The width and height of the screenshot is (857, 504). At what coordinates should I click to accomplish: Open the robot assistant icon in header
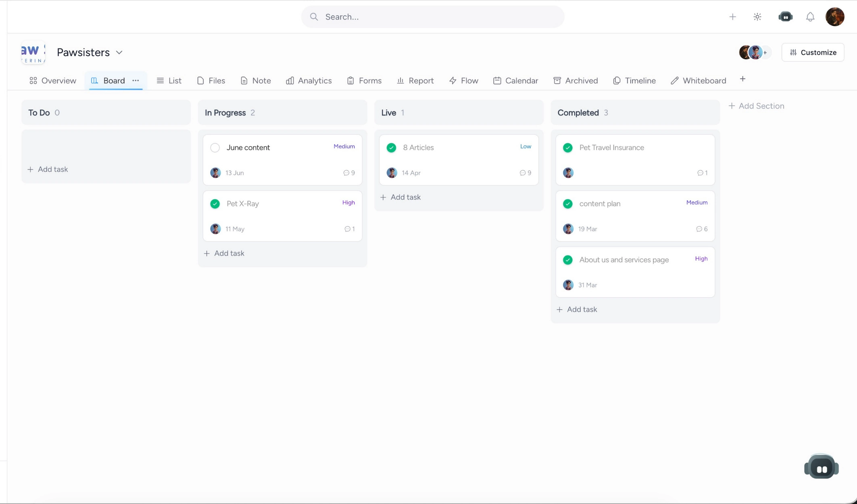pyautogui.click(x=785, y=17)
